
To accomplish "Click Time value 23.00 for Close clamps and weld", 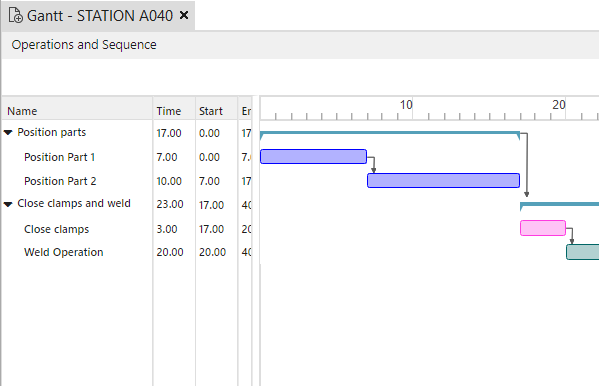I will [x=170, y=204].
